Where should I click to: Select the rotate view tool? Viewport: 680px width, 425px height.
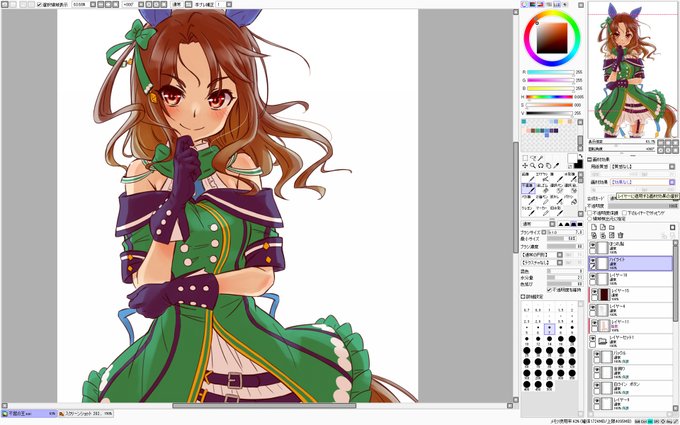coord(541,166)
